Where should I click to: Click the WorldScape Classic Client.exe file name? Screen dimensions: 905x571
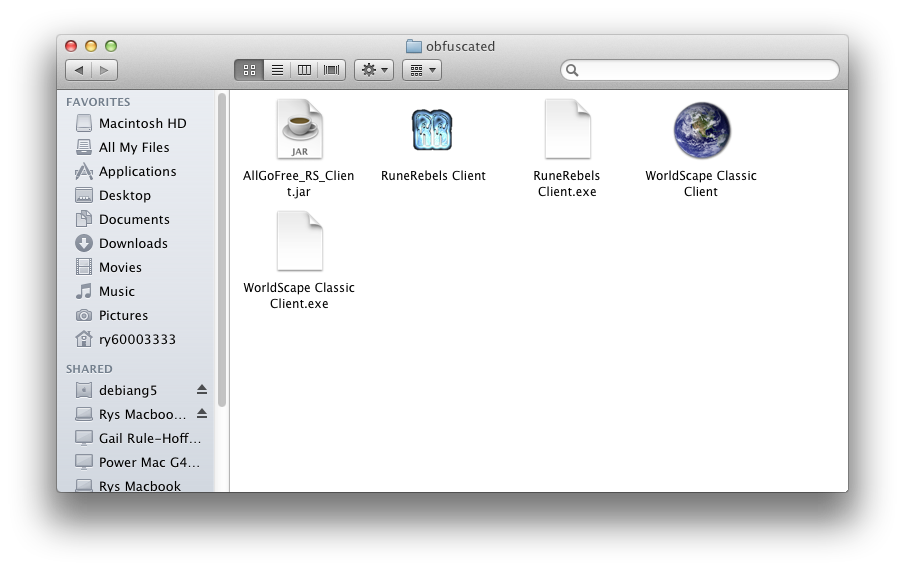pyautogui.click(x=299, y=296)
